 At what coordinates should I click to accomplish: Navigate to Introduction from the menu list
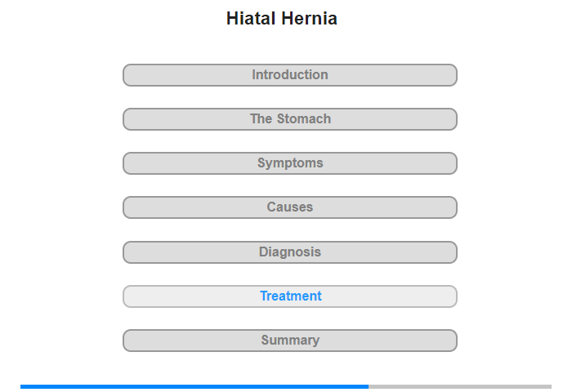(290, 75)
